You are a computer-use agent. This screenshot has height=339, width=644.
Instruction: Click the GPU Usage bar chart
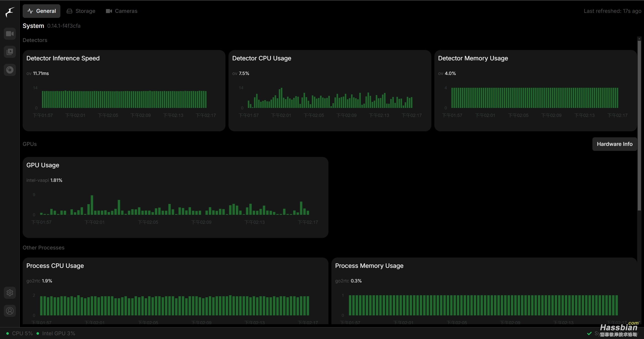(x=175, y=205)
